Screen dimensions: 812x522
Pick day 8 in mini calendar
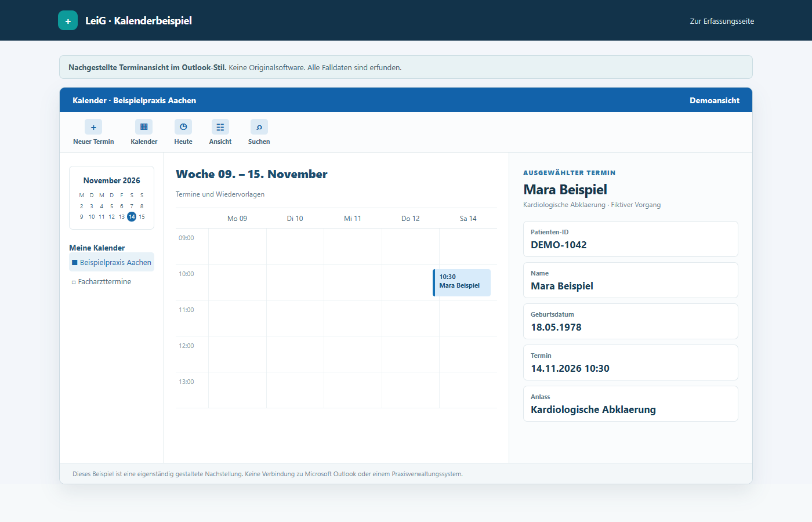coord(142,206)
